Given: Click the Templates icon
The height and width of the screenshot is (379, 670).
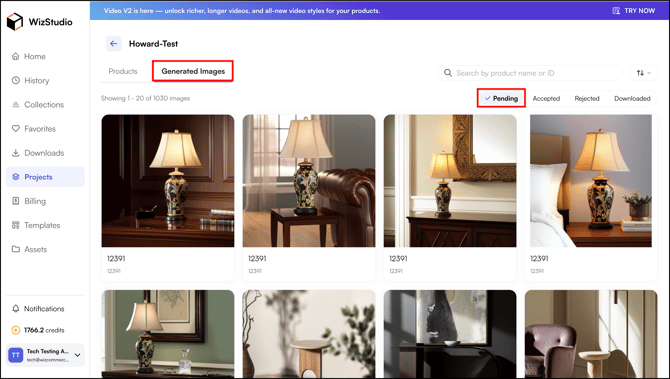Looking at the screenshot, I should click(x=16, y=225).
